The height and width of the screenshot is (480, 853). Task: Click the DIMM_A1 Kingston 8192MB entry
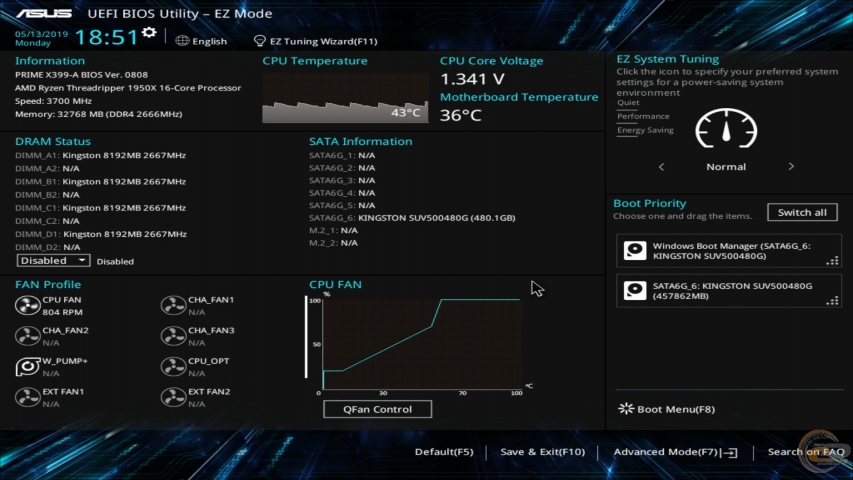pyautogui.click(x=101, y=155)
